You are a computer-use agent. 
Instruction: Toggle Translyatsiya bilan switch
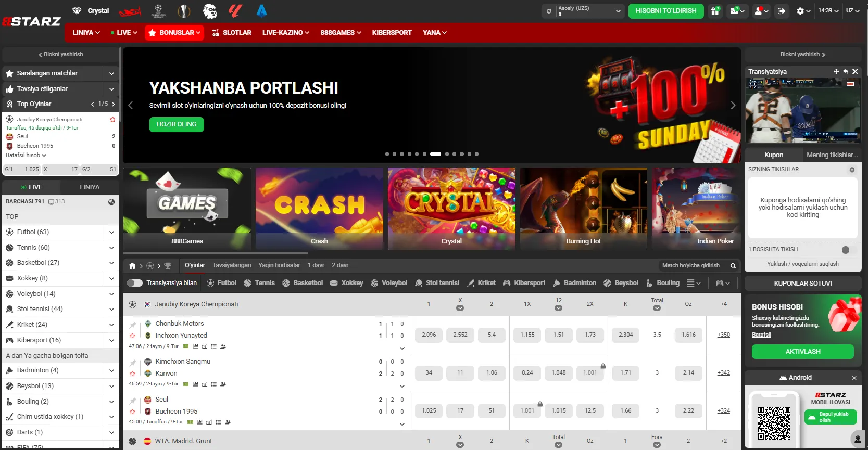tap(135, 283)
